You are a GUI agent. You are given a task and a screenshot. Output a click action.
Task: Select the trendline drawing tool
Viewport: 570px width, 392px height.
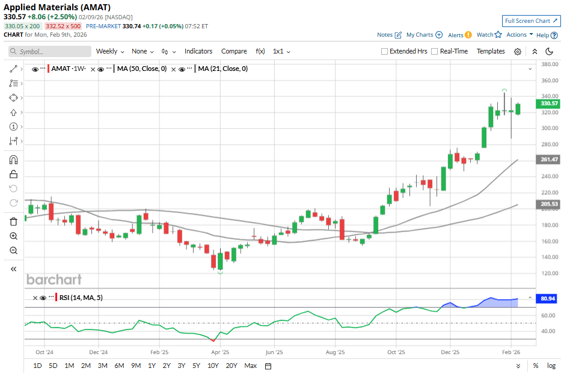[13, 69]
